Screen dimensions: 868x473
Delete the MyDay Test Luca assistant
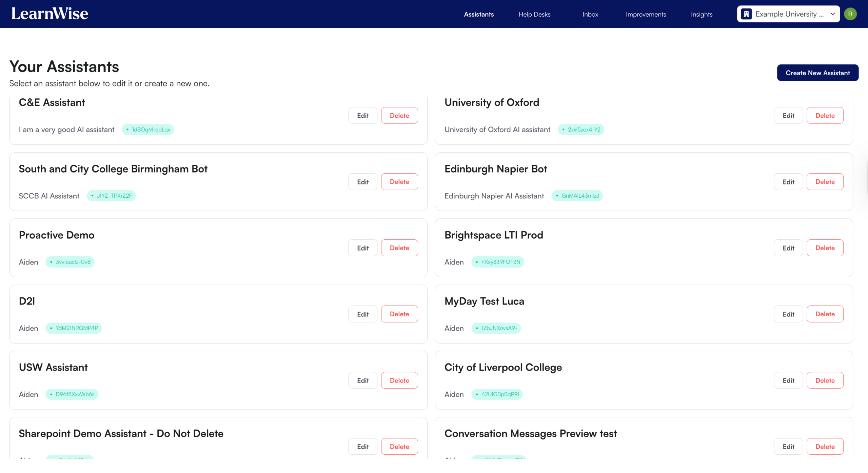(x=825, y=314)
